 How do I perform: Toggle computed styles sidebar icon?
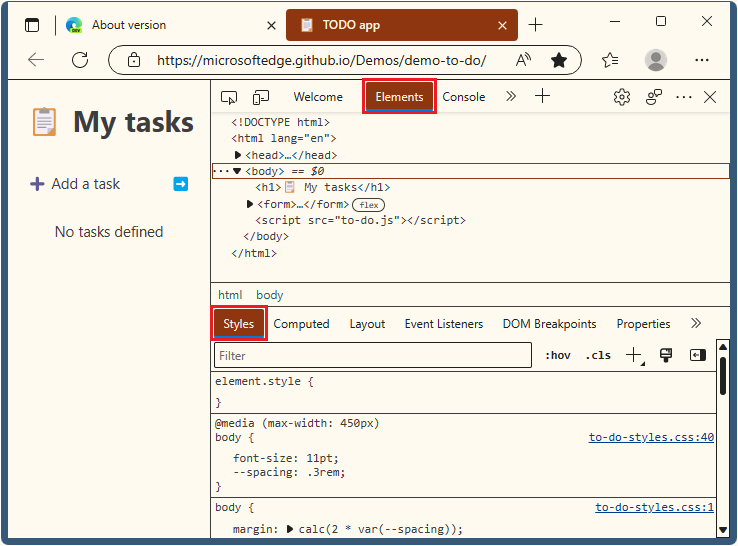coord(698,355)
